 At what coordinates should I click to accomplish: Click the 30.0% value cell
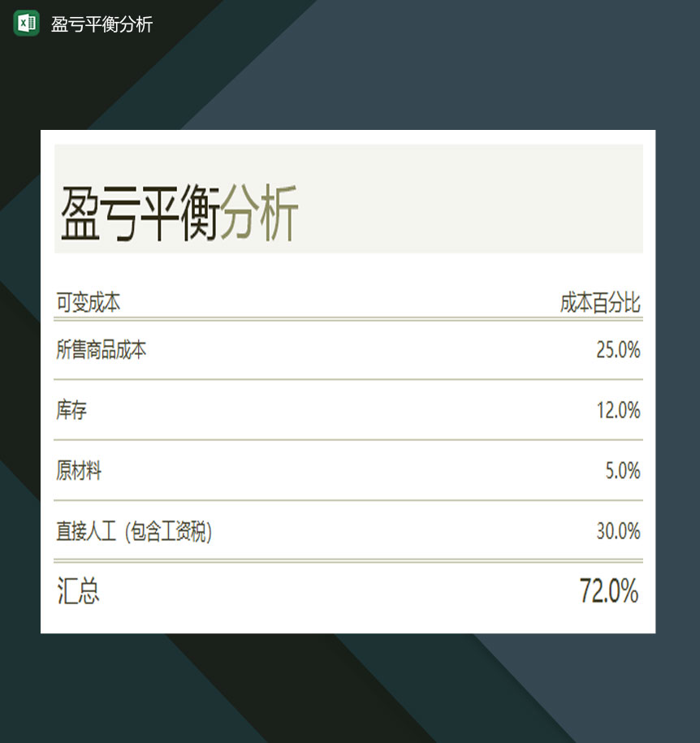tap(619, 531)
